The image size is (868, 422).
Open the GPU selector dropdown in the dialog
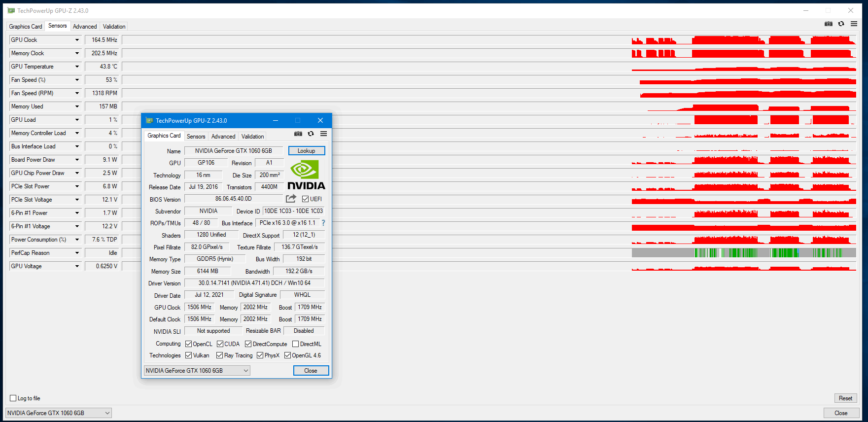coord(197,371)
